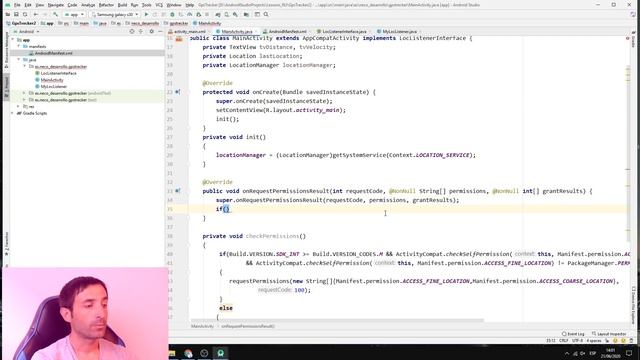Open the Project panel gear settings
This screenshot has width=640, height=360.
151,31
